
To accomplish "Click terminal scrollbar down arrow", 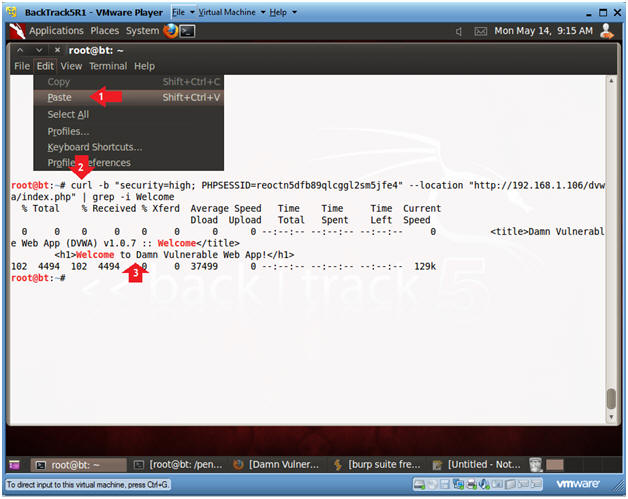I will point(611,417).
